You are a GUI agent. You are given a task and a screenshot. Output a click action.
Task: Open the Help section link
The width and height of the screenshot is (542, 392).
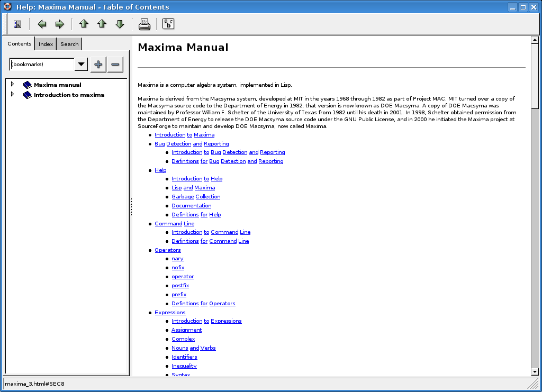tap(160, 170)
